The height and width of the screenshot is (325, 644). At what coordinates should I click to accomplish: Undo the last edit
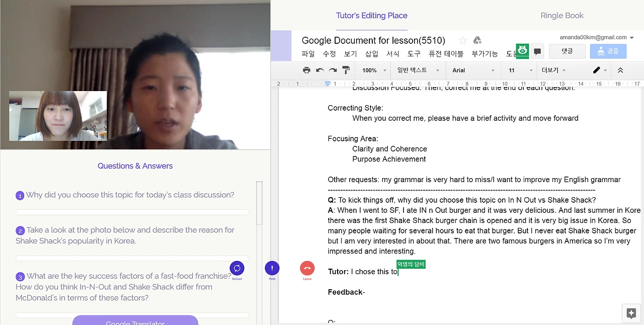[x=320, y=70]
